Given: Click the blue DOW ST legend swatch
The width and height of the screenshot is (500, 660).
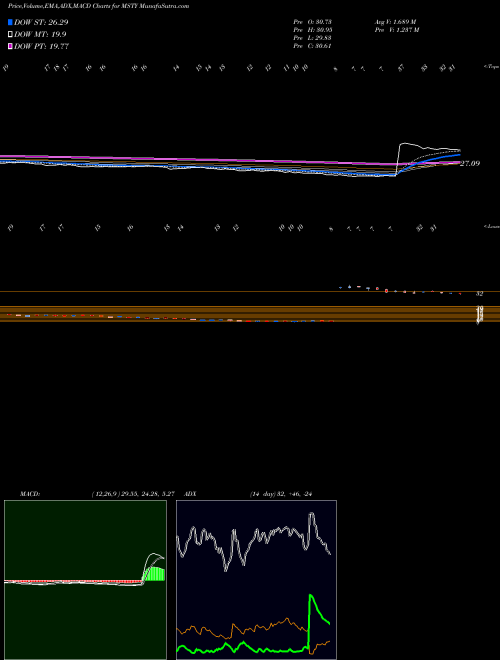Looking at the screenshot, I should point(11,22).
